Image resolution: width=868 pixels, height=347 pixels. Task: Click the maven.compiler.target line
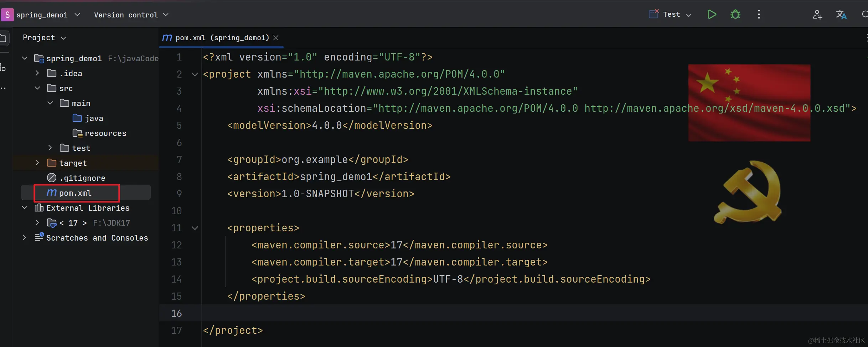399,262
